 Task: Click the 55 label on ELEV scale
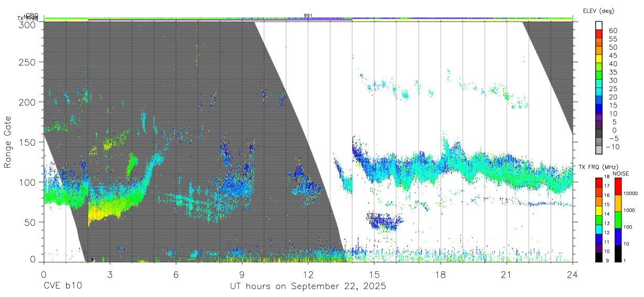tap(613, 39)
